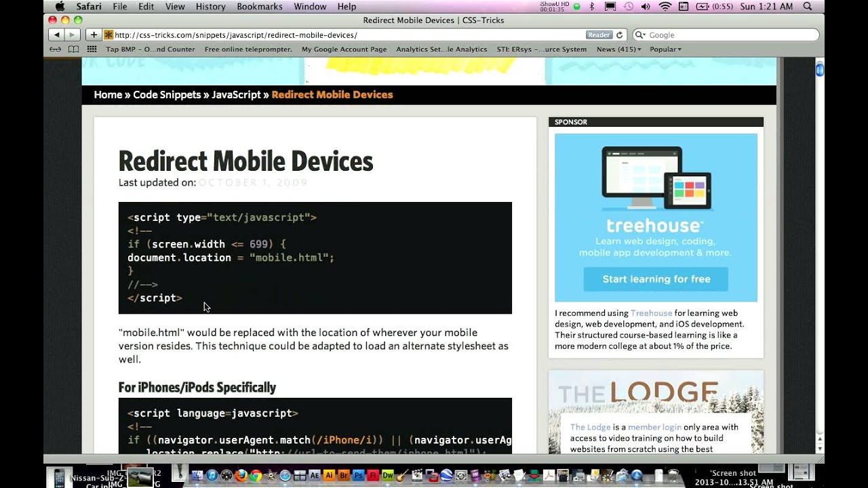Image resolution: width=868 pixels, height=488 pixels.
Task: Launch After Effects from the Dock
Action: [314, 476]
